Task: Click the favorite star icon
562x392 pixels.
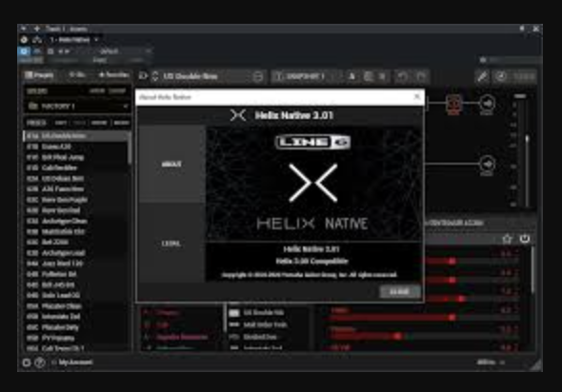Action: coord(507,239)
